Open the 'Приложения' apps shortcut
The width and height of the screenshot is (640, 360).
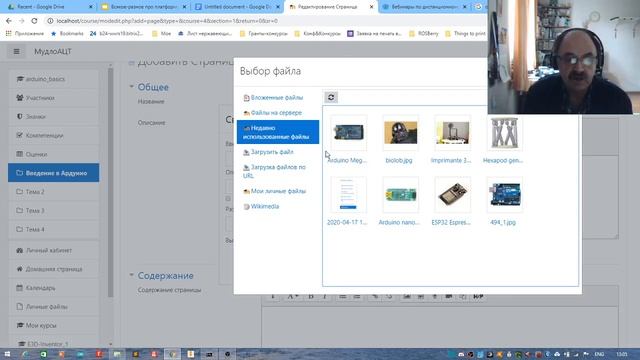click(x=24, y=33)
